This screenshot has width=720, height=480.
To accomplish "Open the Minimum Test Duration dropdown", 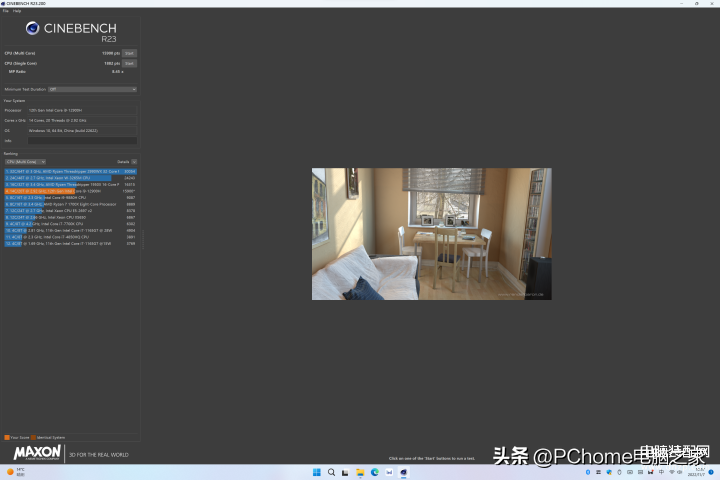I will [92, 90].
